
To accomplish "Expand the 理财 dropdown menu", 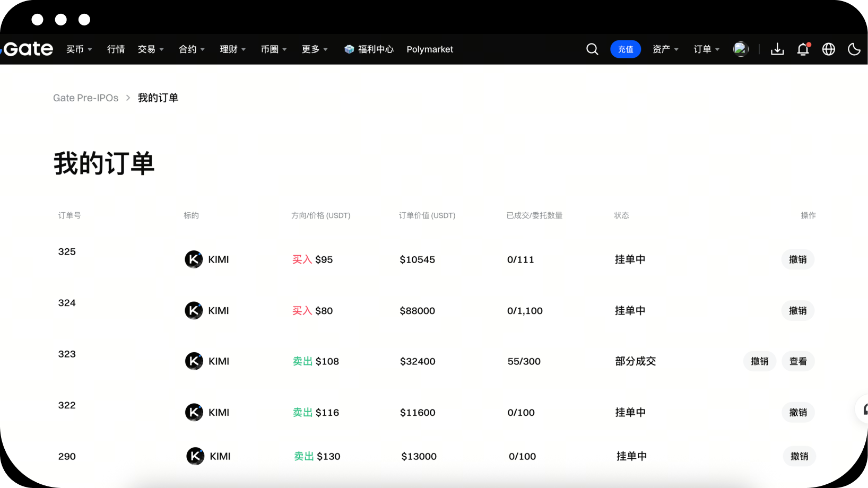I will (x=233, y=49).
